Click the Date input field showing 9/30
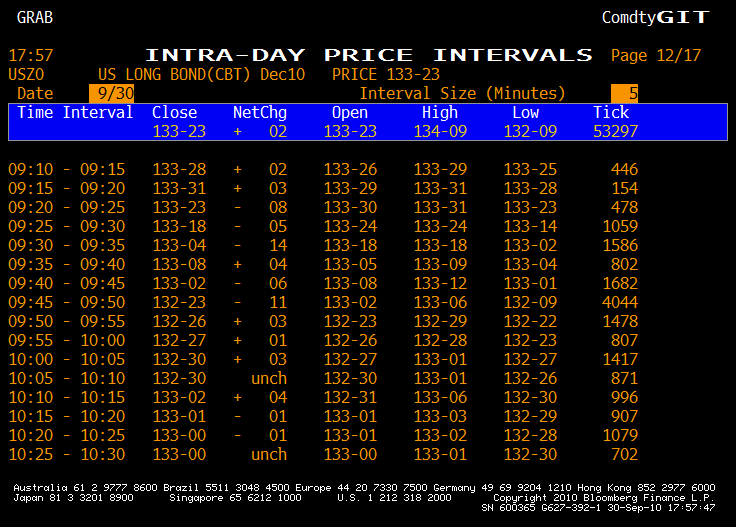The height and width of the screenshot is (527, 736). pyautogui.click(x=111, y=93)
